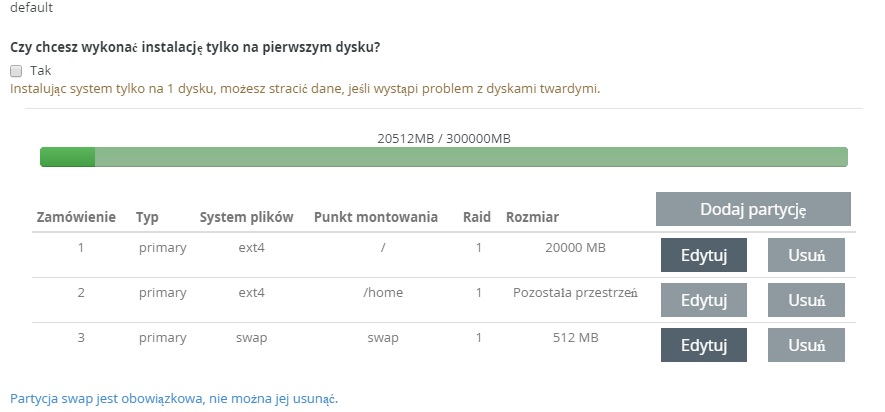The height and width of the screenshot is (412, 885).
Task: Delete the /home partition with Usuń
Action: point(806,300)
